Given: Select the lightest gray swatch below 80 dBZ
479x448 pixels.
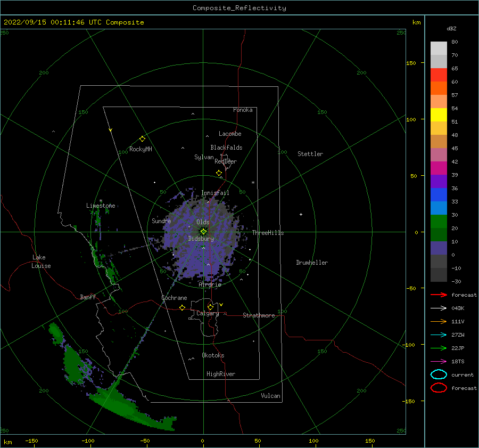Looking at the screenshot, I should pyautogui.click(x=439, y=48).
